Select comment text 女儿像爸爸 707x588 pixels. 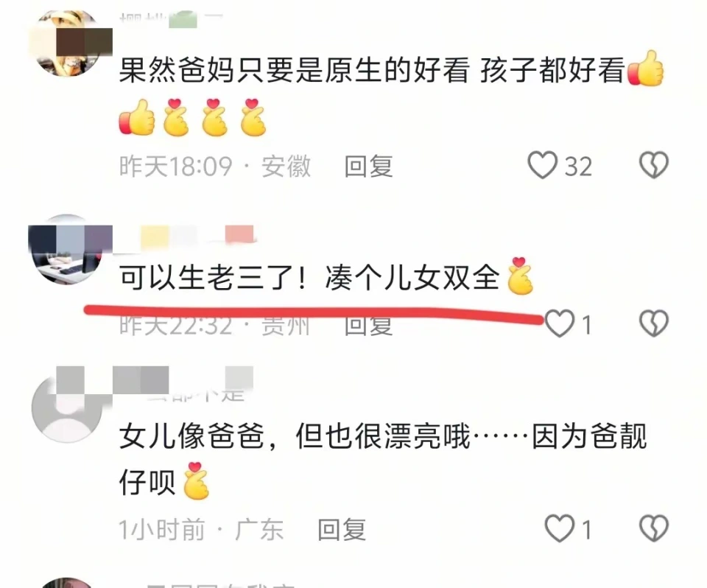[191, 436]
